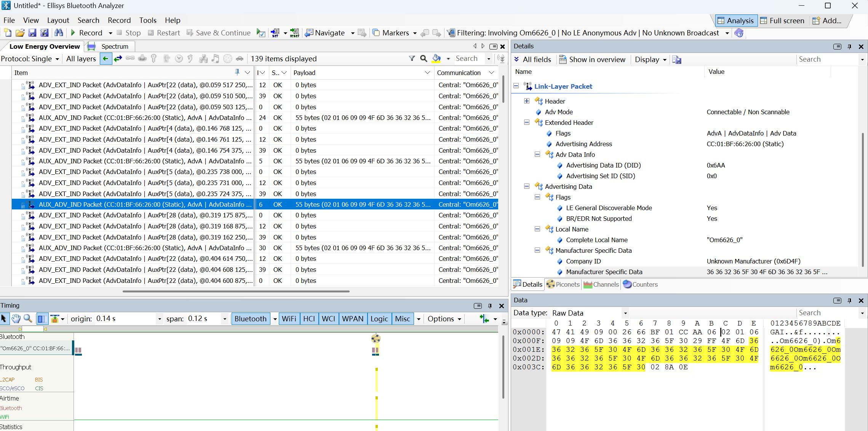The height and width of the screenshot is (431, 868).
Task: Toggle the green left-arrow direction filter
Action: pos(106,59)
